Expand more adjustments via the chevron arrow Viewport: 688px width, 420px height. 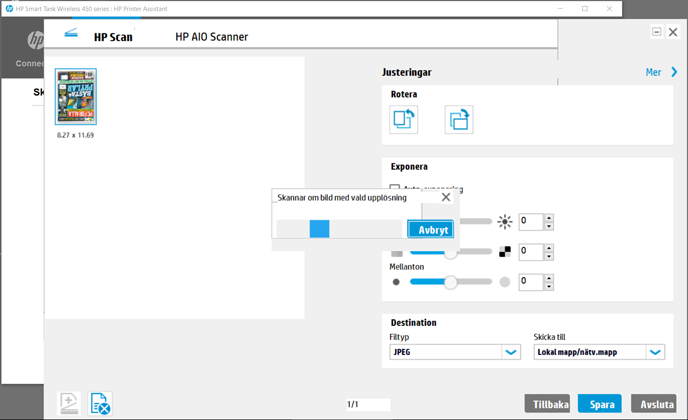click(674, 72)
